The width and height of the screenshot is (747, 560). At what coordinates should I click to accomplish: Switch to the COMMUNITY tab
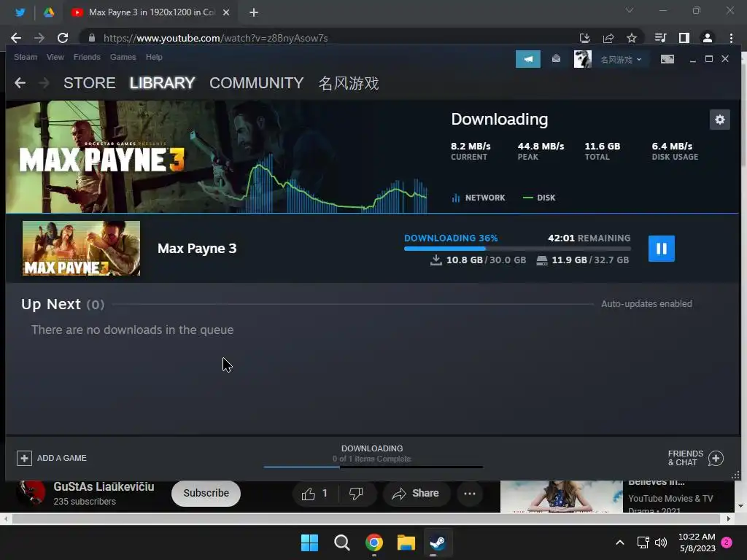256,83
